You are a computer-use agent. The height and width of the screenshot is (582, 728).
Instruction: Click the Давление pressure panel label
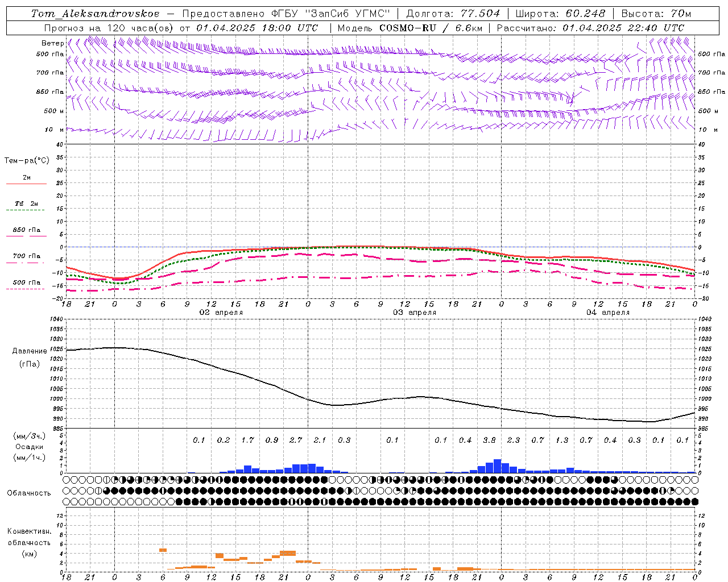click(x=30, y=351)
